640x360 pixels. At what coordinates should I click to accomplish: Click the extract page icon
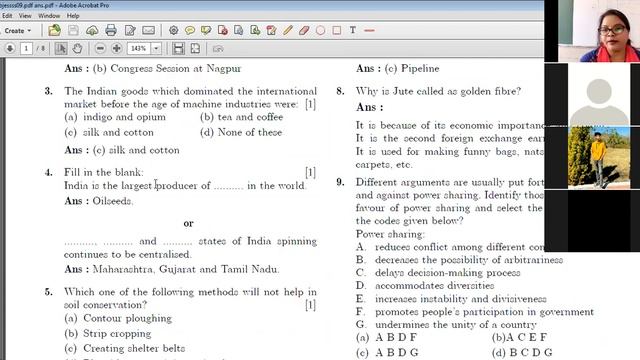[239, 30]
